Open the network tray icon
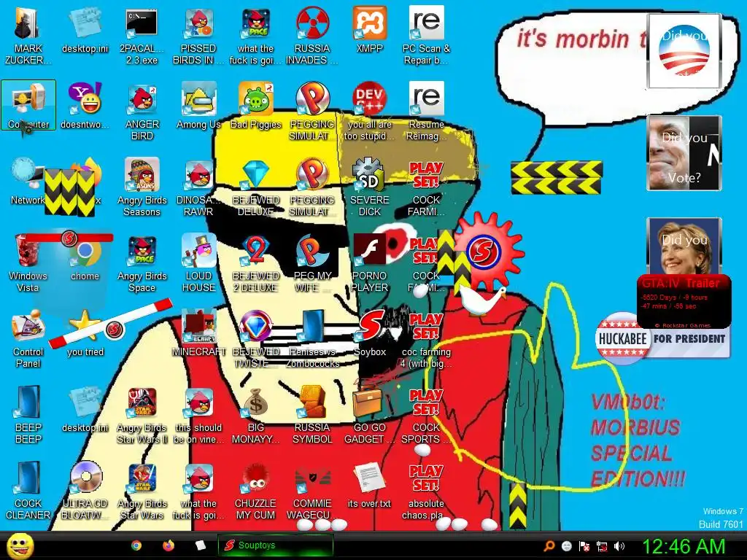747x560 pixels. point(602,546)
